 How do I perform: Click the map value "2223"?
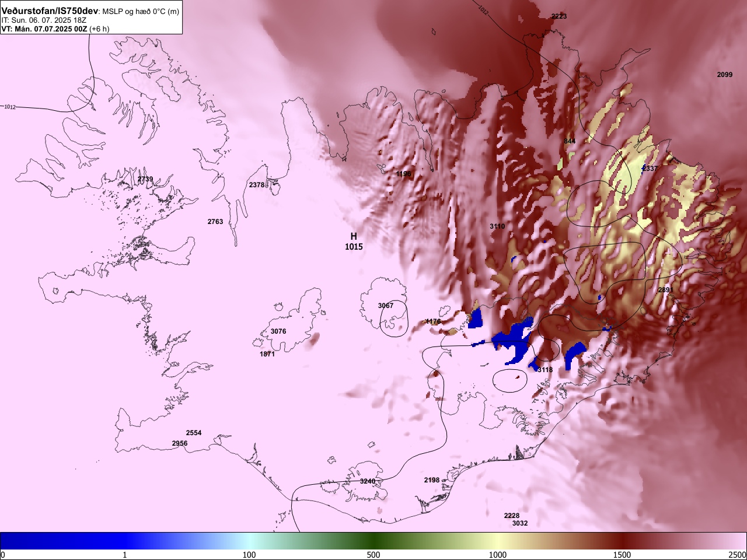tap(559, 16)
